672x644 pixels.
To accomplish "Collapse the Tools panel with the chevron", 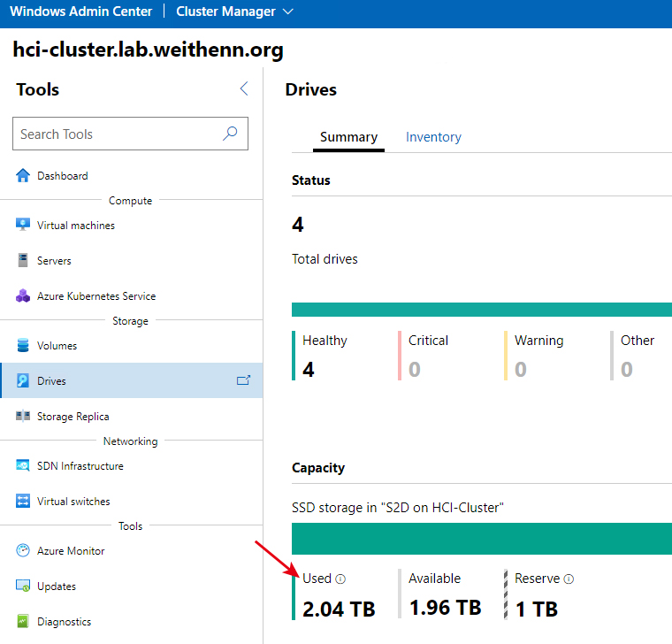I will point(244,88).
